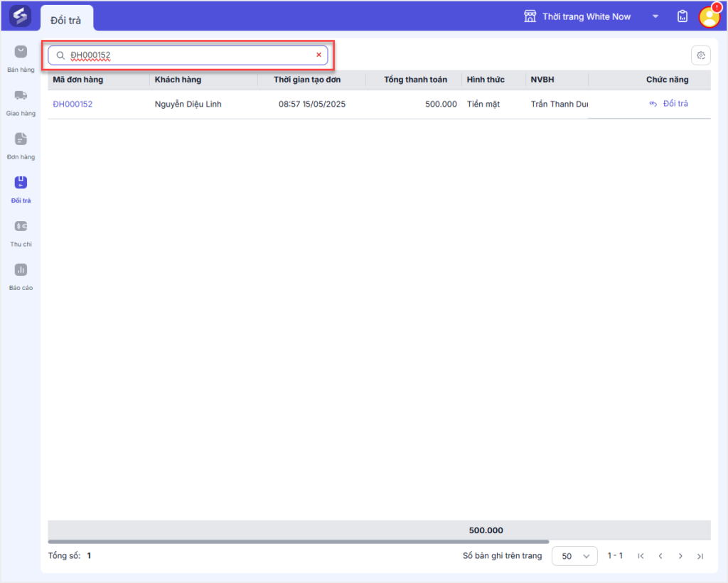Open the Báo cáo sidebar section
Viewport: 728px width, 583px height.
point(21,277)
